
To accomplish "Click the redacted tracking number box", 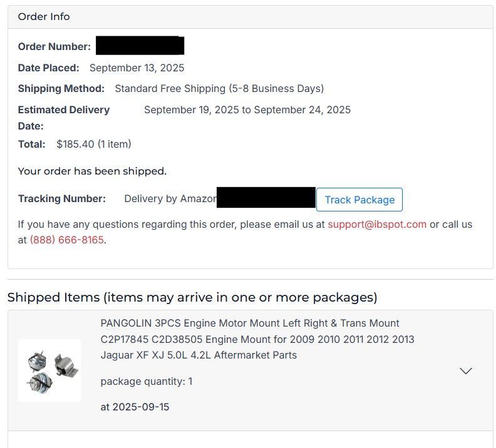I will click(266, 198).
